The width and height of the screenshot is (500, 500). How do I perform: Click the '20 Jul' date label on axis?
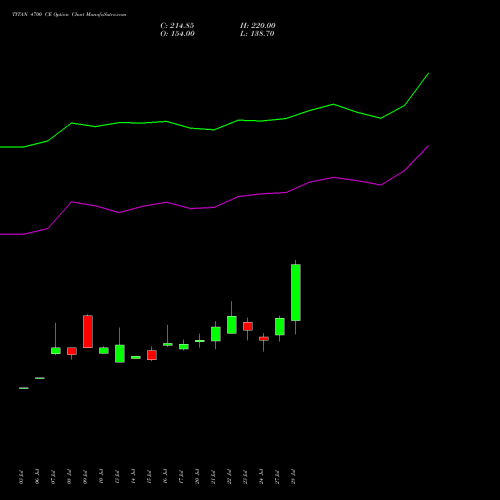click(x=197, y=477)
